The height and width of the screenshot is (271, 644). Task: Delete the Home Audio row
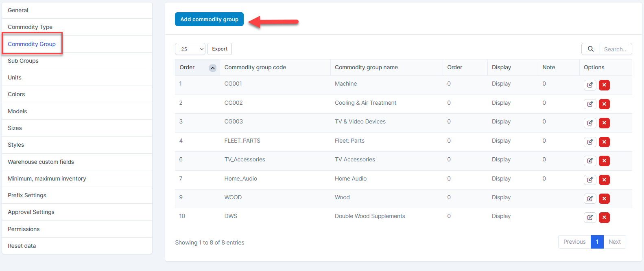point(604,180)
